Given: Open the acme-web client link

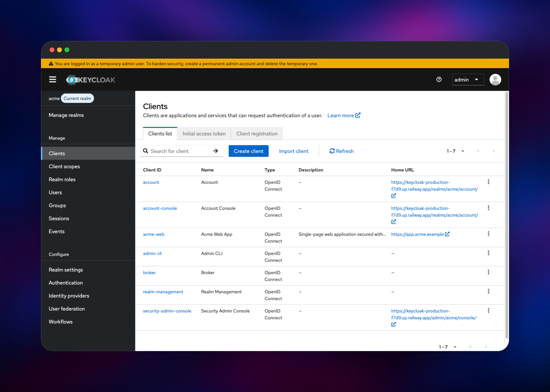Looking at the screenshot, I should point(154,234).
